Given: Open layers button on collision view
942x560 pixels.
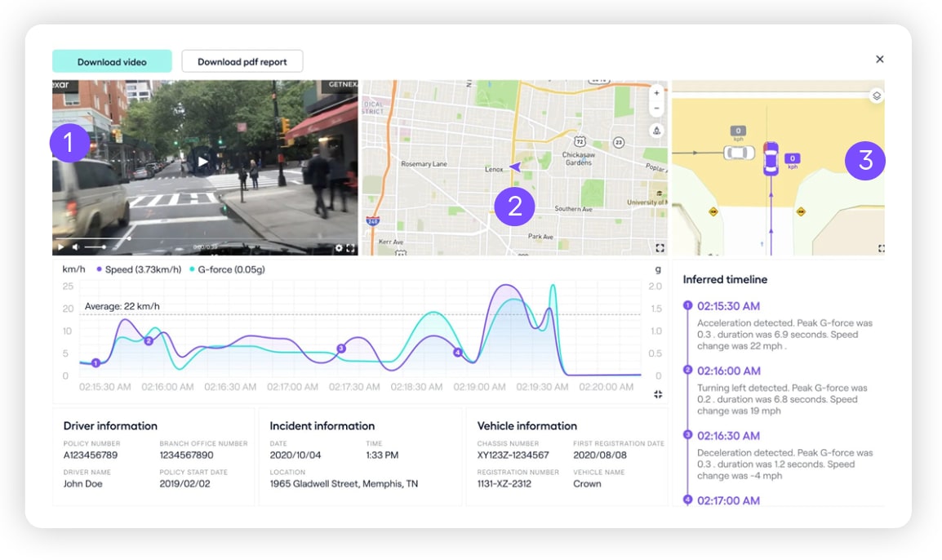Looking at the screenshot, I should coord(877,96).
